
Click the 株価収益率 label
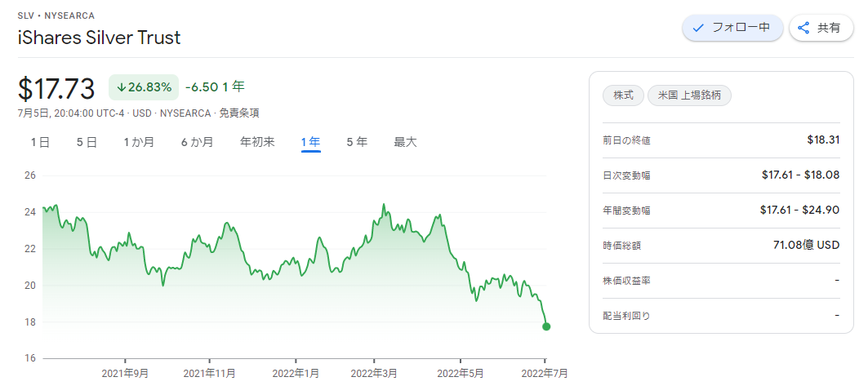tap(626, 281)
